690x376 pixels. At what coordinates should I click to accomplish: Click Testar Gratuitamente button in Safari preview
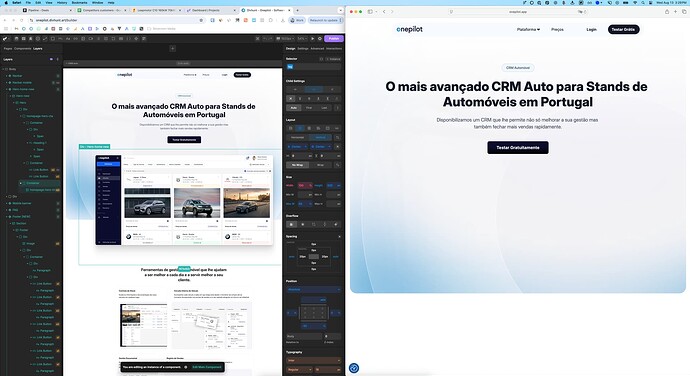click(518, 147)
